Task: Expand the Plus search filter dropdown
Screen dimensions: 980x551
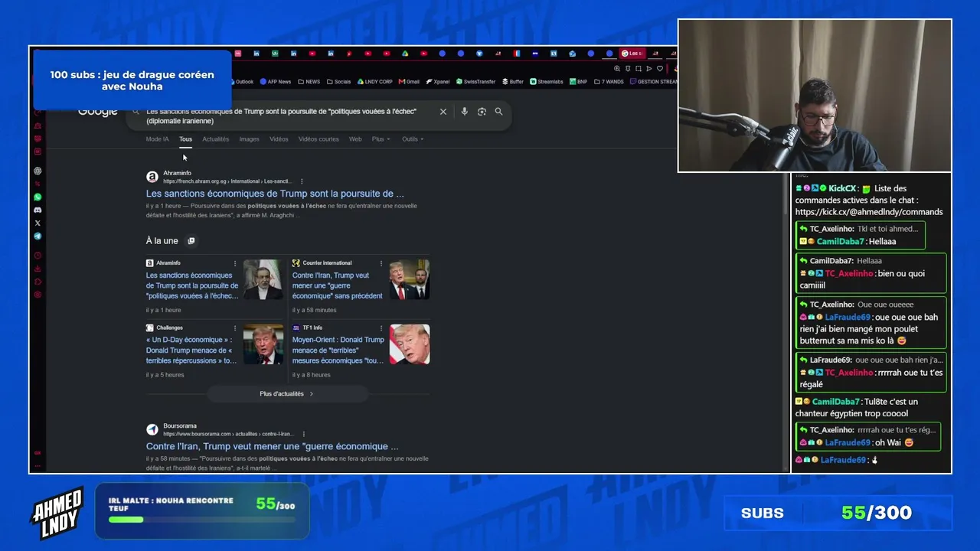Action: [381, 139]
